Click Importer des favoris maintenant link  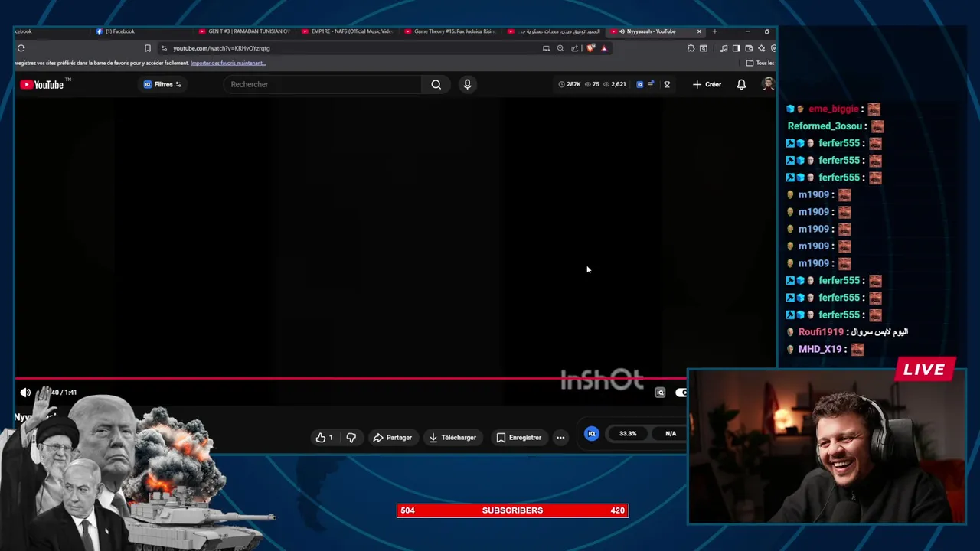coord(228,63)
